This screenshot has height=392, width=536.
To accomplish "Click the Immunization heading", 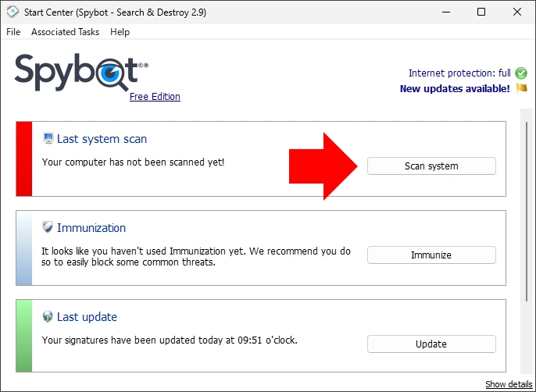I will (x=91, y=227).
